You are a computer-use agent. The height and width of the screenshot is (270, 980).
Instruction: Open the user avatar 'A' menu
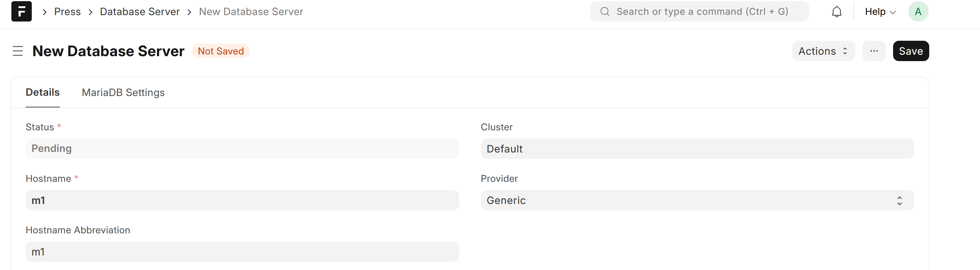[x=918, y=11]
